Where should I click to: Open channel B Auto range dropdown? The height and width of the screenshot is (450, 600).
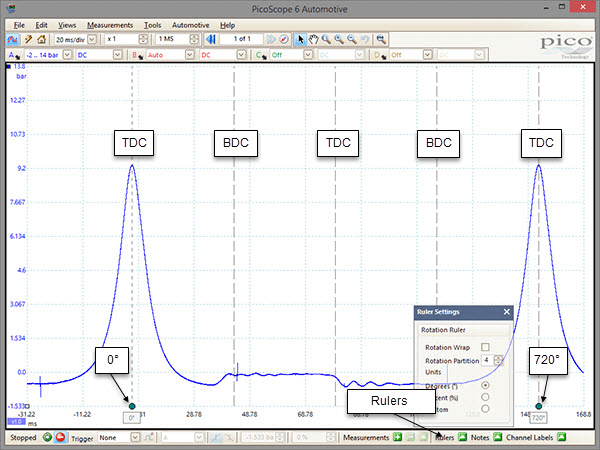(190, 55)
